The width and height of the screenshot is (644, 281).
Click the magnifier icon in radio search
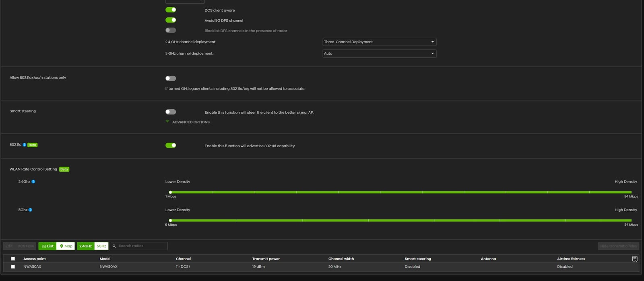click(x=114, y=246)
